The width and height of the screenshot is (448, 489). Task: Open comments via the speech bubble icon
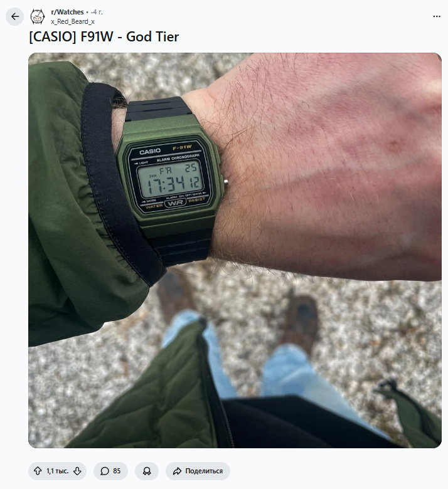(105, 471)
